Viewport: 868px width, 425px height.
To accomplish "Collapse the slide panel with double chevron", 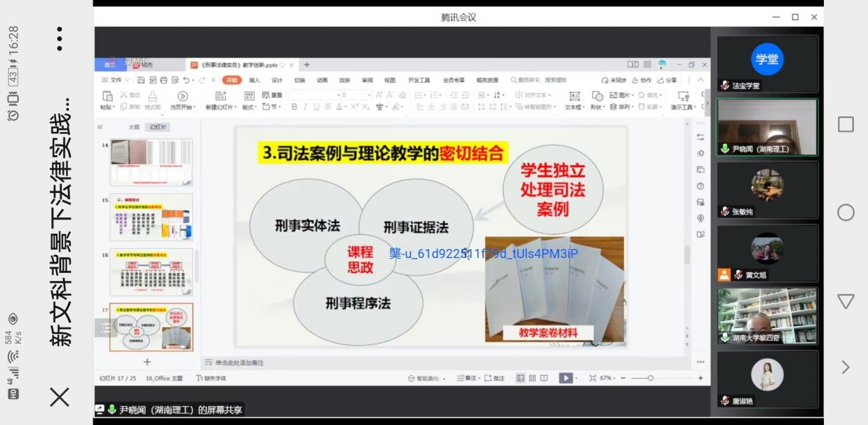I will click(x=100, y=127).
